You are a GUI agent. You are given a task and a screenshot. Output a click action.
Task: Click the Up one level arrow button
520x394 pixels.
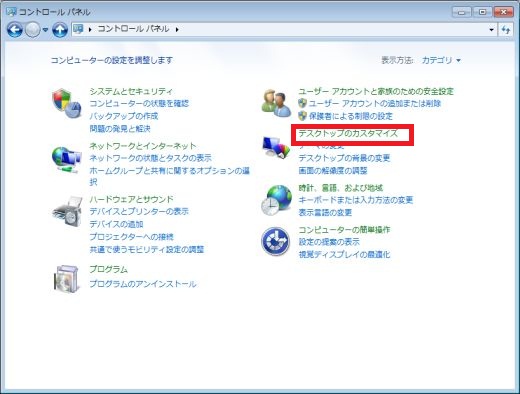tap(60, 30)
